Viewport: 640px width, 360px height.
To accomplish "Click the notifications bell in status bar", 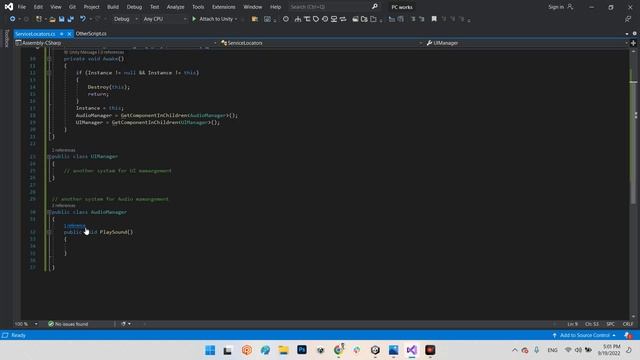I will [628, 335].
